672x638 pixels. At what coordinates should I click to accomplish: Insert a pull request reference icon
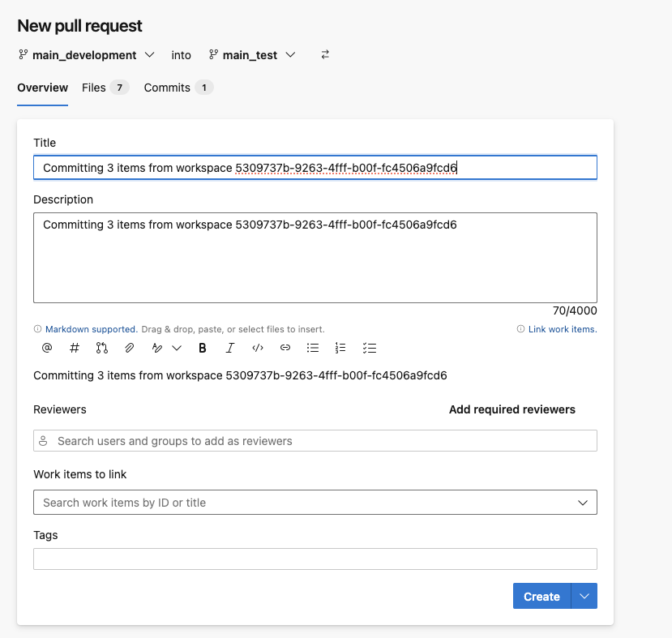[101, 348]
